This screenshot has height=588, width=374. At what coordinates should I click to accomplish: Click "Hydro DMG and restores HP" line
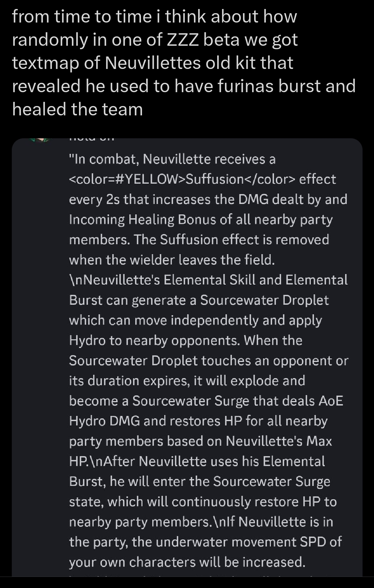[198, 421]
